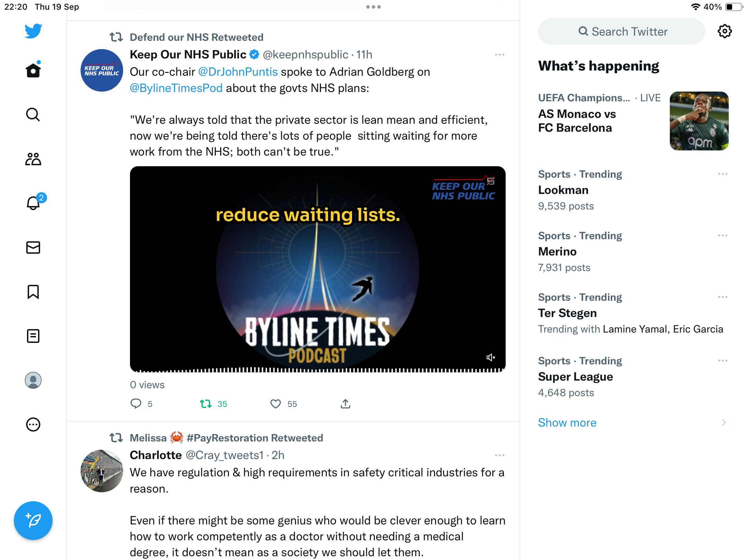Open the Ter Stegen trending topic
Image resolution: width=747 pixels, height=560 pixels.
(568, 313)
